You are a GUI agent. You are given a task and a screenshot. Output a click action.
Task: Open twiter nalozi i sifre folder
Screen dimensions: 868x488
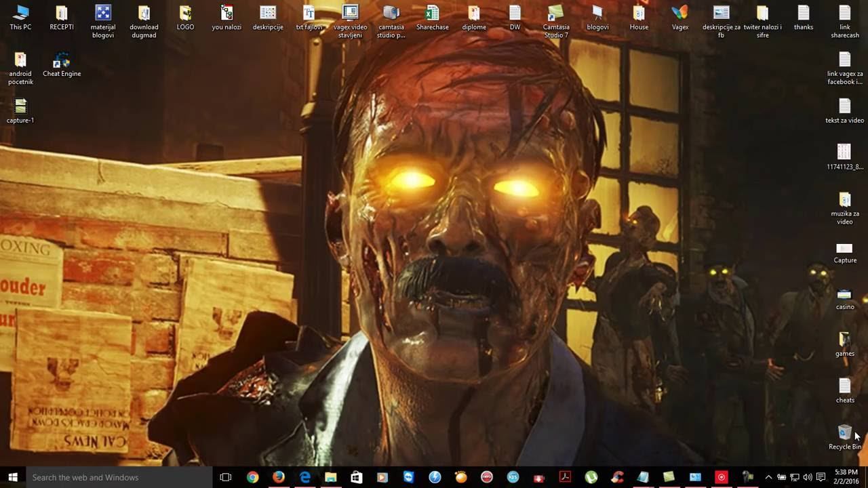click(x=762, y=22)
